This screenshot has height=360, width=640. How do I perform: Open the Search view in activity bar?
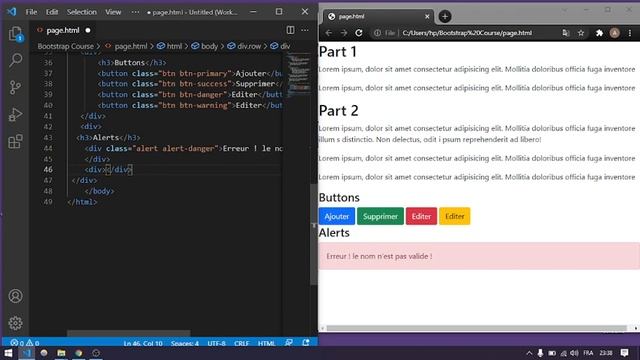pyautogui.click(x=16, y=60)
